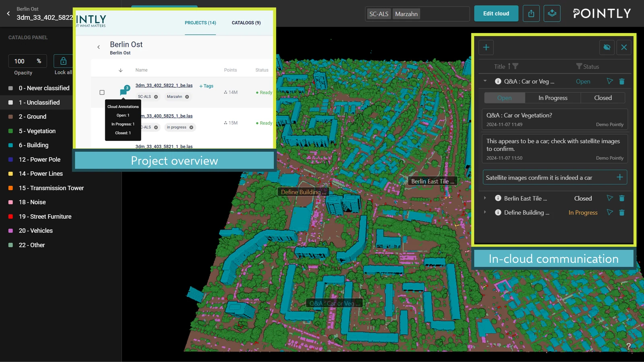This screenshot has width=644, height=362.
Task: Open 3dm_33_402_5822_1_be.las link
Action: tap(164, 85)
